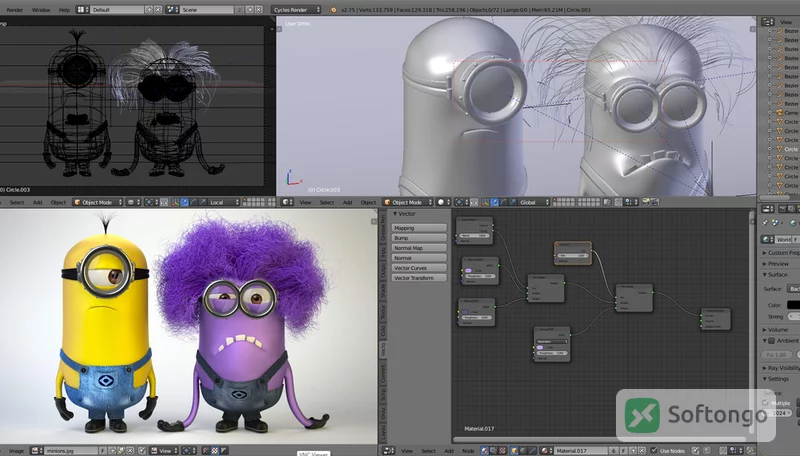This screenshot has width=800, height=456.
Task: Open View dropdown in image editor header
Action: (x=166, y=451)
